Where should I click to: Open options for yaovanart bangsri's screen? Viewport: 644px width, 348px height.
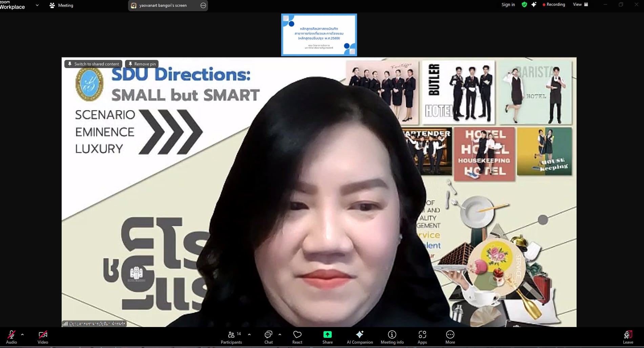(203, 5)
